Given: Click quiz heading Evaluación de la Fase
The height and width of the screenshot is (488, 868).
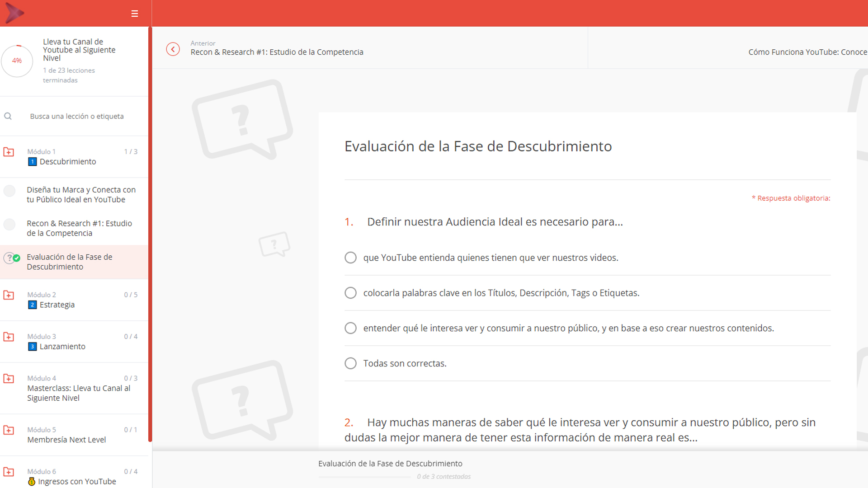Looking at the screenshot, I should (478, 146).
